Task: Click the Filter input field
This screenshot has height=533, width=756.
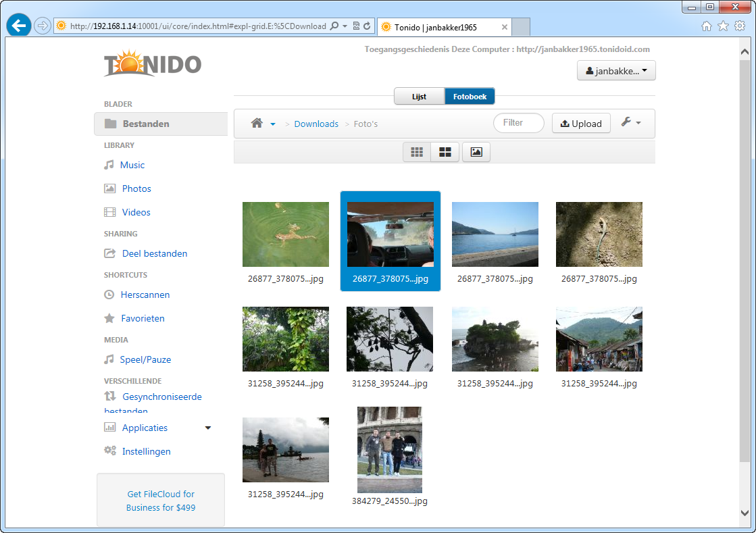Action: click(x=519, y=123)
